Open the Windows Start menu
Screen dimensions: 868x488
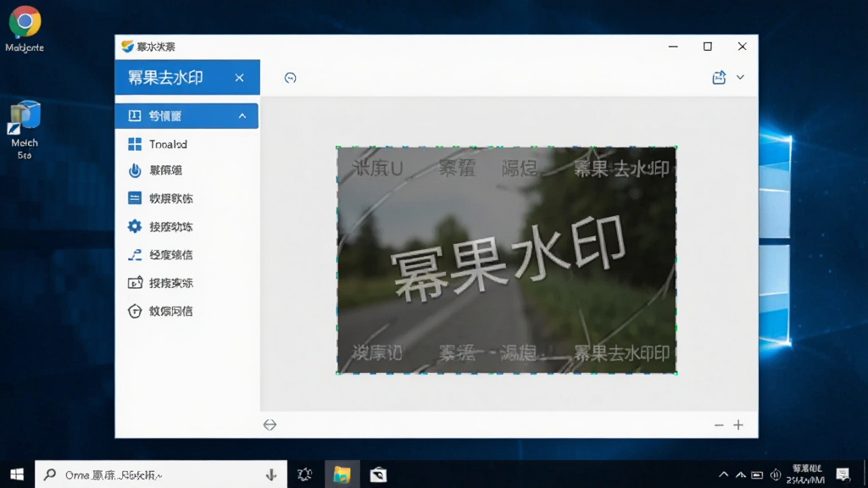[x=17, y=474]
